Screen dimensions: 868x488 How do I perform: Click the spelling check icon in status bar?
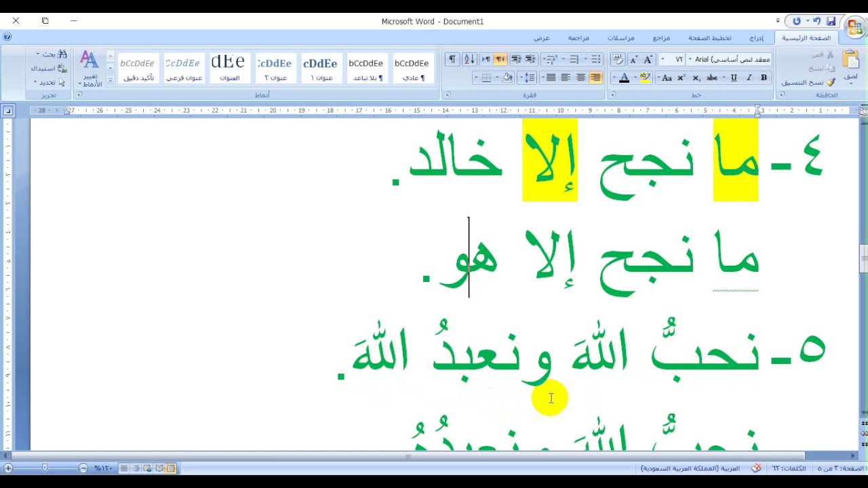756,468
